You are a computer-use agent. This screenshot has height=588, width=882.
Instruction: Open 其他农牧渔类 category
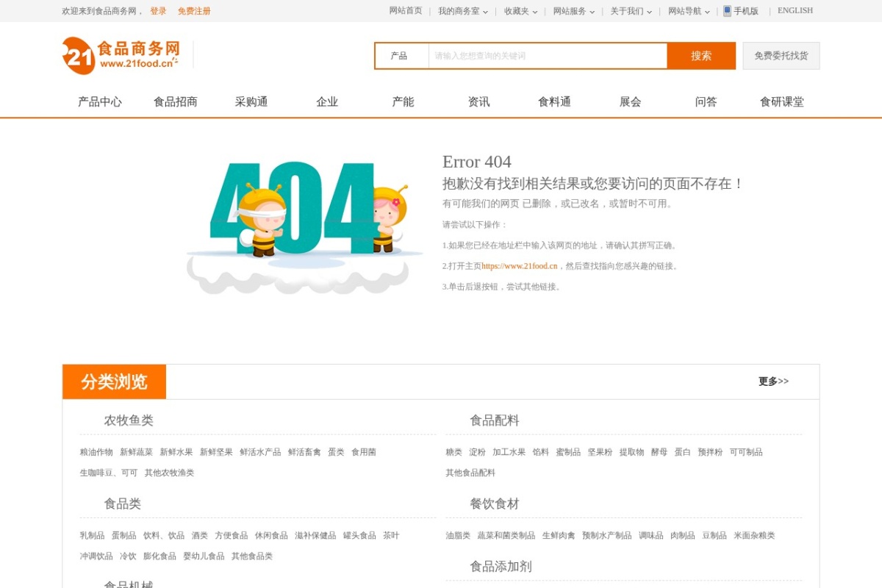pos(169,473)
